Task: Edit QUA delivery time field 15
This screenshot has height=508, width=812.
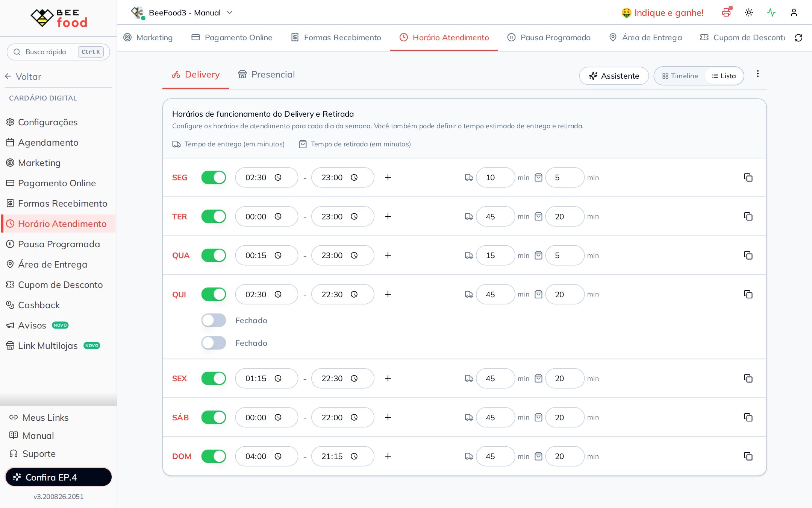Action: (495, 256)
